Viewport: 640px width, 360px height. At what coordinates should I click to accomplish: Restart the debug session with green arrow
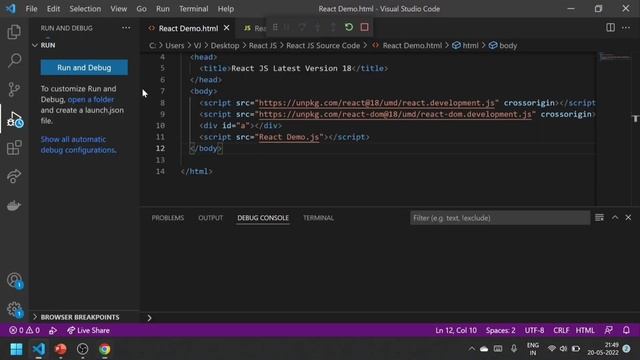tap(349, 27)
